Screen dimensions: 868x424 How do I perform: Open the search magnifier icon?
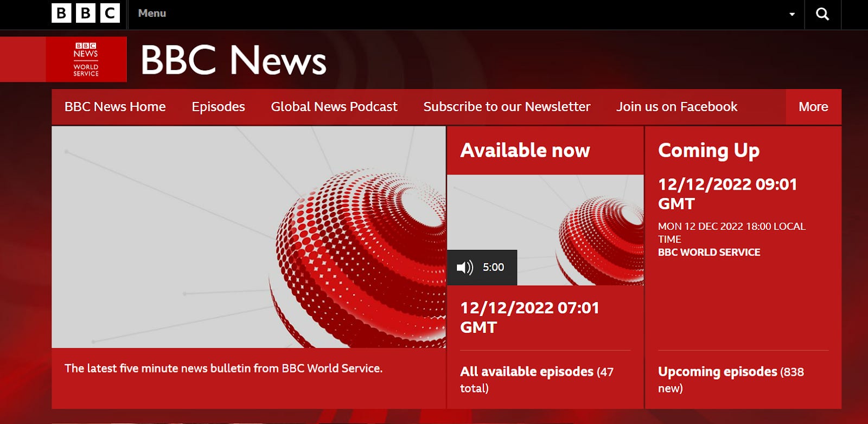822,14
